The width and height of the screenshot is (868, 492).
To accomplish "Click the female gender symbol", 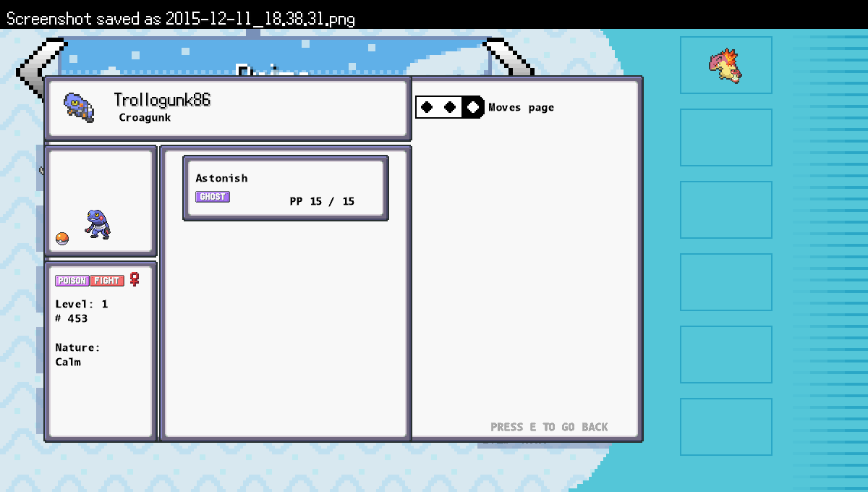I will [x=134, y=279].
